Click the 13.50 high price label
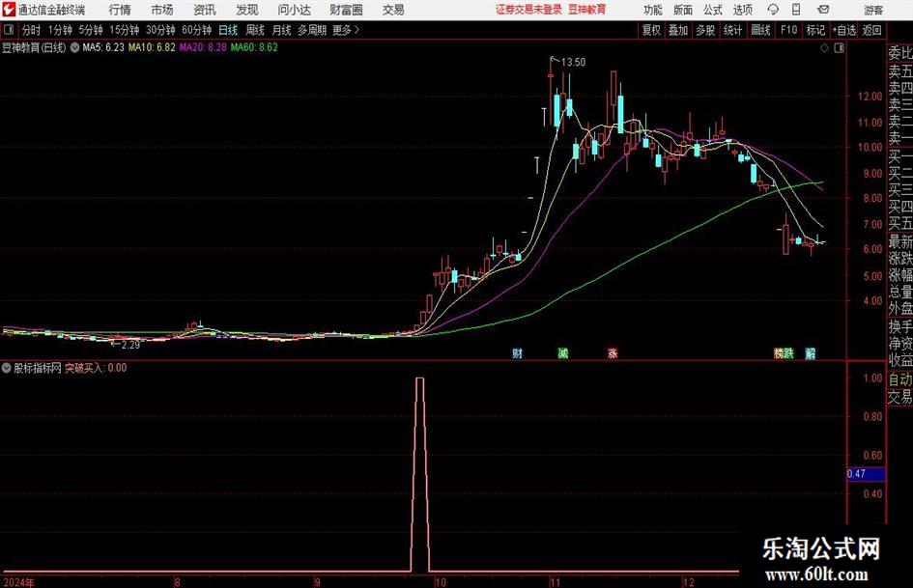This screenshot has height=588, width=913. click(x=573, y=62)
